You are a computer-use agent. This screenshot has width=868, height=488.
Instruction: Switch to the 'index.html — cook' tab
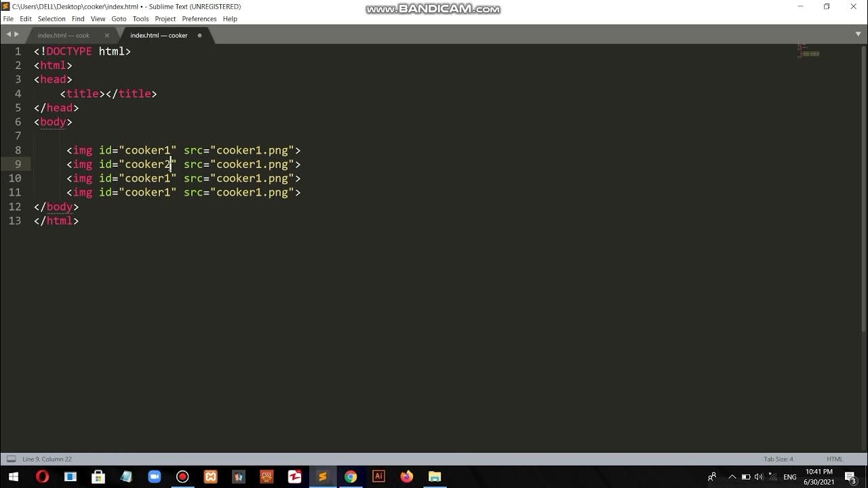point(64,35)
